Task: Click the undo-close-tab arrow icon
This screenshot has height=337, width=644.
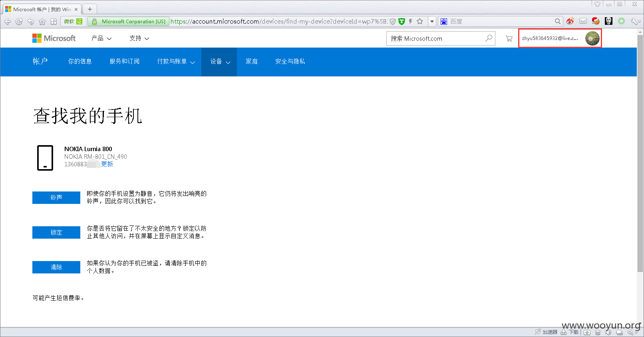Action: 30,22
